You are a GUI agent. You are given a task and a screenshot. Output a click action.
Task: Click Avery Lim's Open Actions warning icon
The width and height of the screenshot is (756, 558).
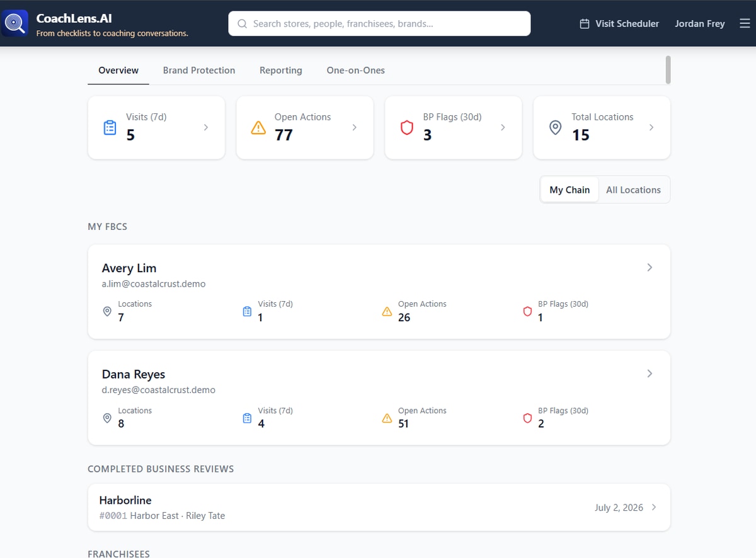[387, 312]
